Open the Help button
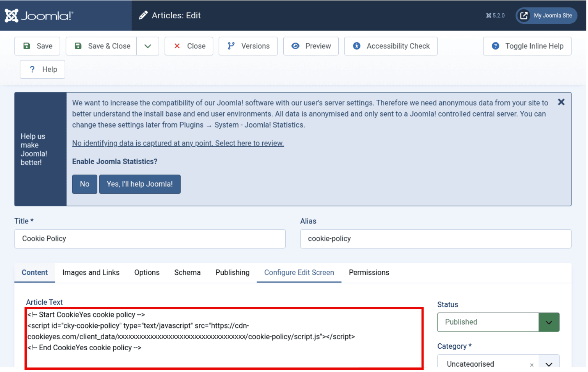Viewport: 588px width, 372px height. (42, 70)
